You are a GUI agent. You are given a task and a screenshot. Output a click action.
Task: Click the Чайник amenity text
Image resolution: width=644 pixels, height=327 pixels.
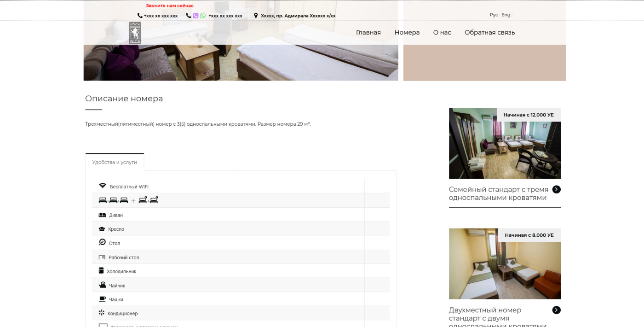click(117, 286)
